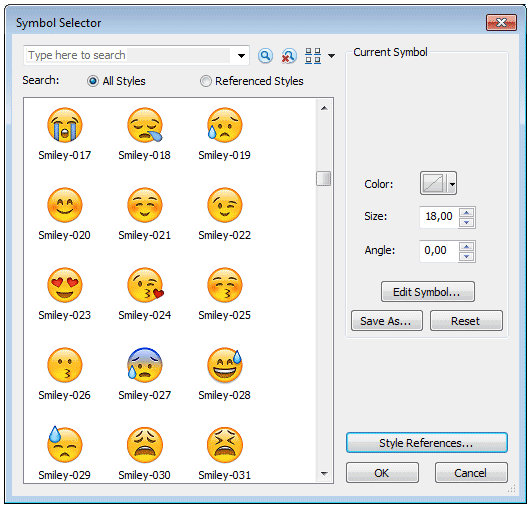Increase the Size with up arrow

(467, 212)
